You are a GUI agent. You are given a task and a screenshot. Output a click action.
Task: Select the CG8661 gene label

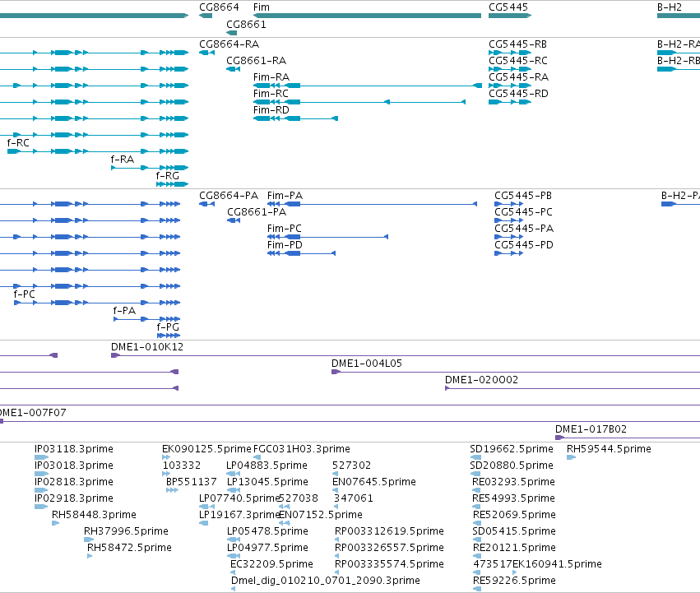[246, 25]
